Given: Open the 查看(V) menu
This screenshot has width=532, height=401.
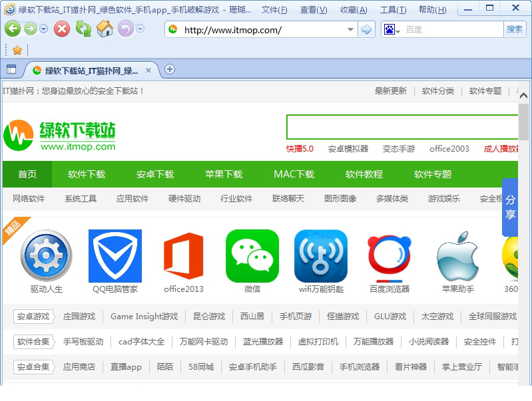Looking at the screenshot, I should [314, 10].
